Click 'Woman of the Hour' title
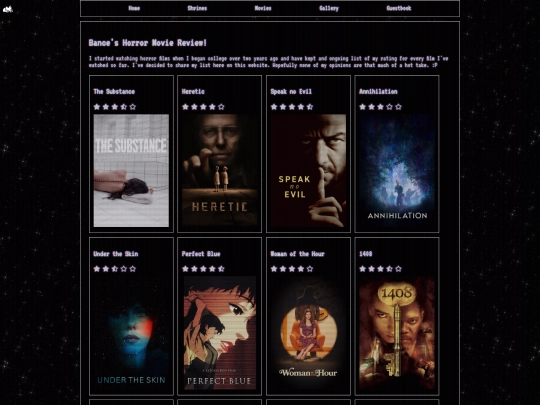Screen dimensions: 540x405 tap(298, 254)
